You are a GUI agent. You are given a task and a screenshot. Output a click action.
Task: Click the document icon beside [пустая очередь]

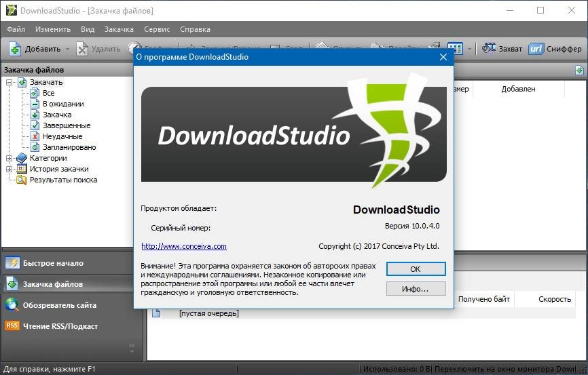[156, 313]
